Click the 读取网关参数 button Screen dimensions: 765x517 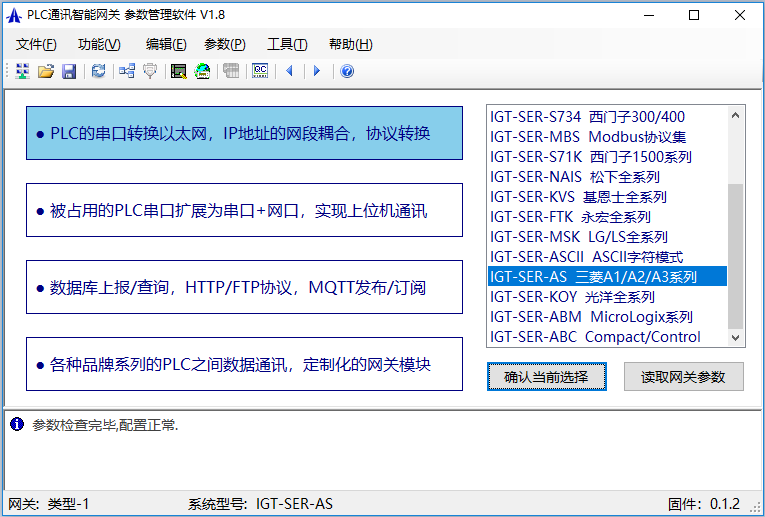684,376
